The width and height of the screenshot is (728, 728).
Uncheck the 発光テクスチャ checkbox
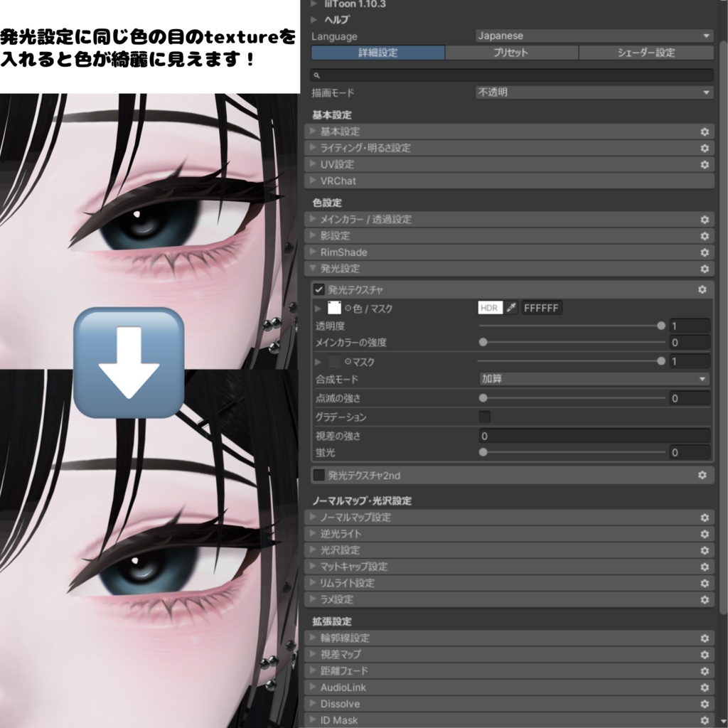(x=319, y=289)
